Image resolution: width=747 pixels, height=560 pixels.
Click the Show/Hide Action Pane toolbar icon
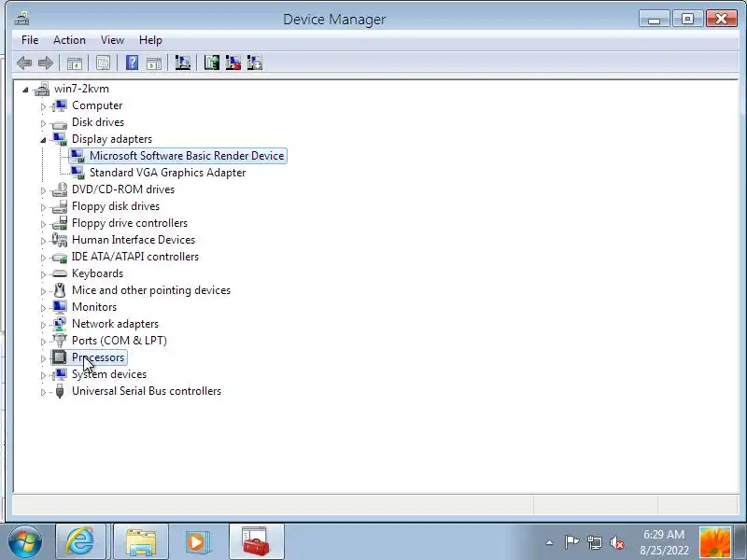point(154,63)
